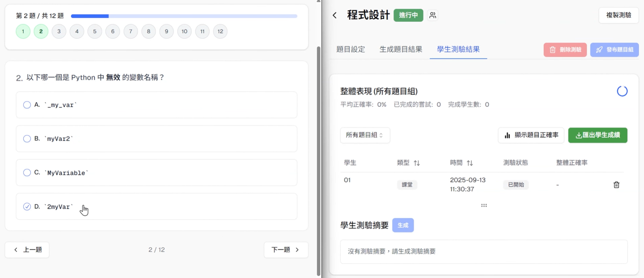Click the 課堂 type tag
The width and height of the screenshot is (644, 278).
click(407, 185)
